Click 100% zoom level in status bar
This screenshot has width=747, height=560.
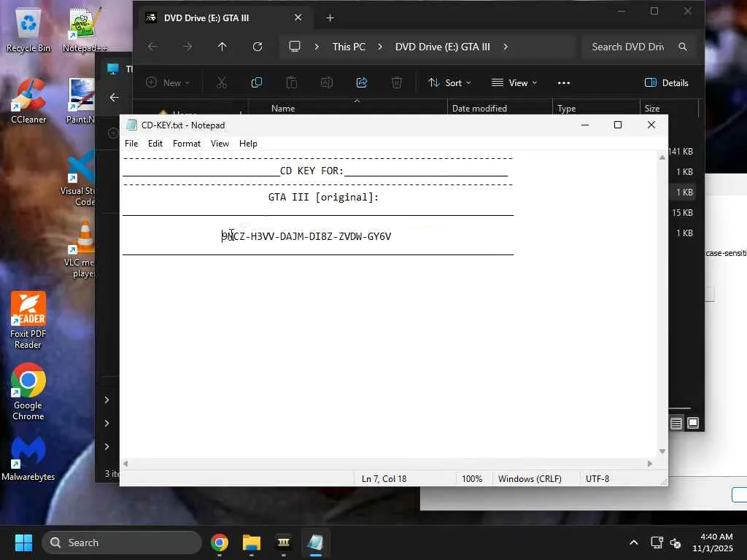point(472,479)
